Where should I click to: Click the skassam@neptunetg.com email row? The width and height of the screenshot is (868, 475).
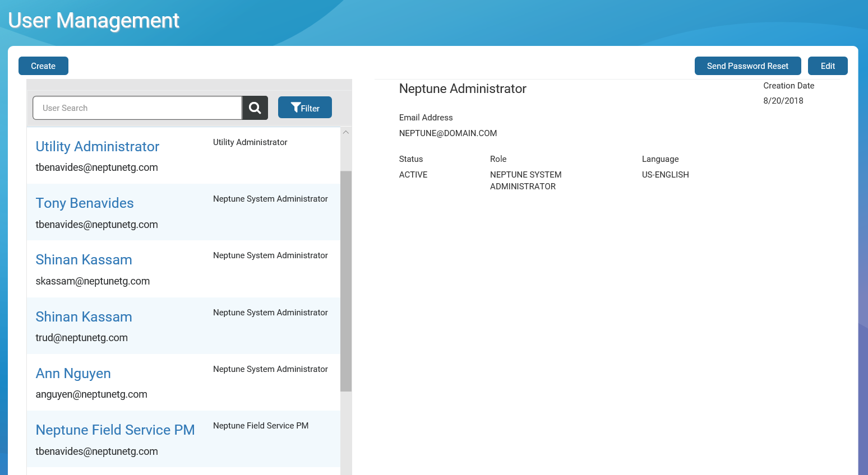(x=93, y=281)
